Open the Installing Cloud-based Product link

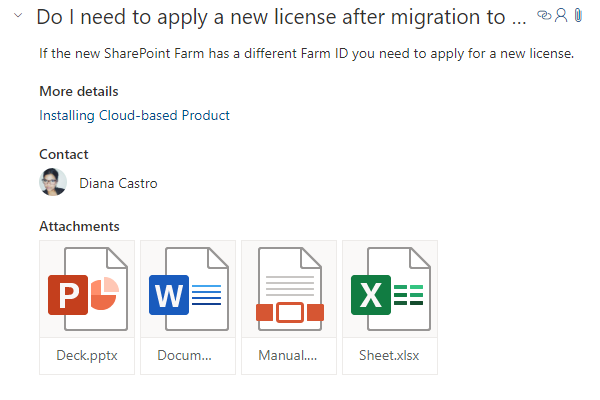click(134, 115)
